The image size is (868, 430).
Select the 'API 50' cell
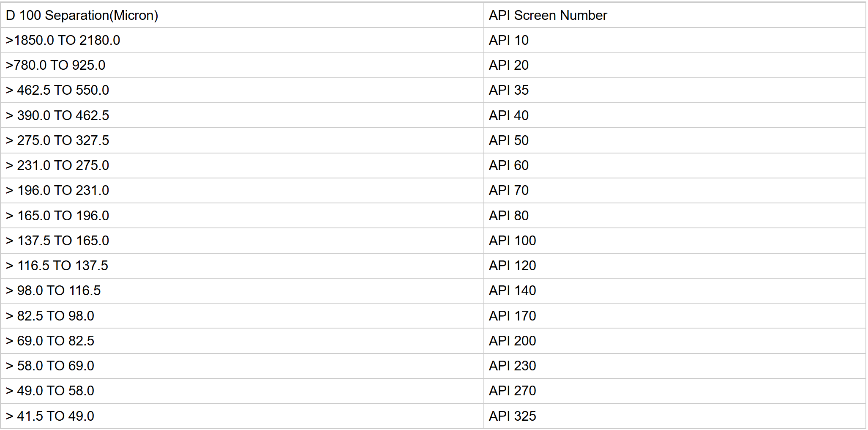click(x=508, y=140)
